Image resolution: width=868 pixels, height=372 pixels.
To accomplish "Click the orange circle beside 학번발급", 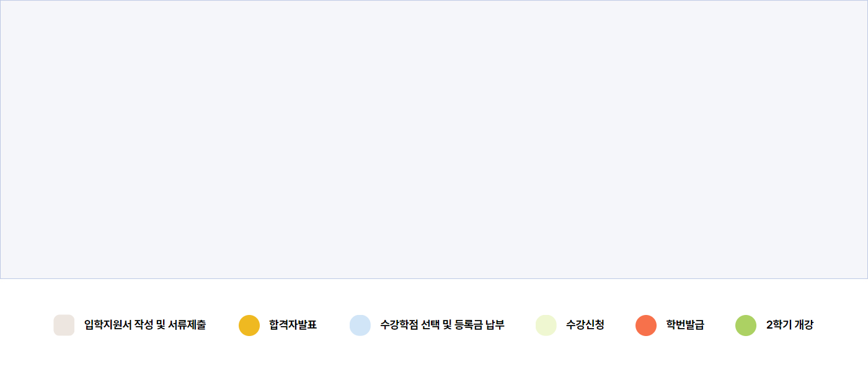I will 646,325.
